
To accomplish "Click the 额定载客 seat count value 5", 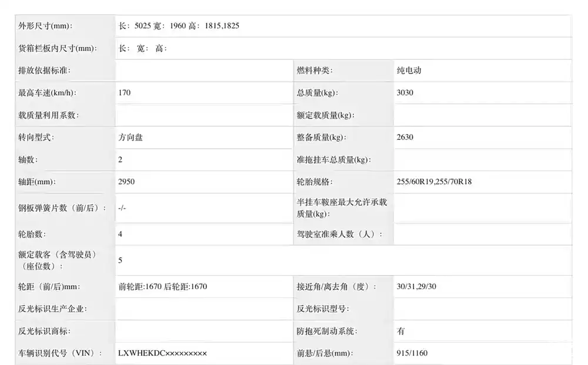I will (121, 260).
